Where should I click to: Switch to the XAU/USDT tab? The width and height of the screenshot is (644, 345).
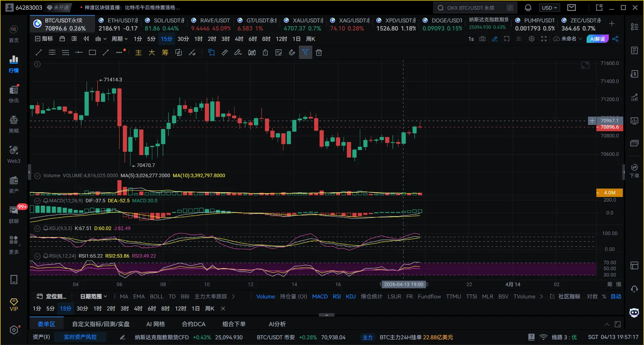tap(303, 24)
